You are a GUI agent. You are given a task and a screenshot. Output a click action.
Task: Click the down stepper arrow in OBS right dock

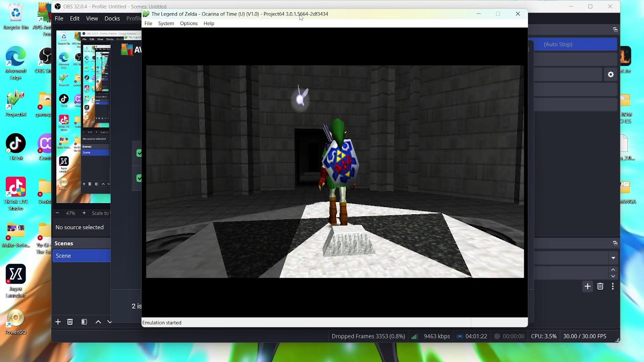point(613,276)
